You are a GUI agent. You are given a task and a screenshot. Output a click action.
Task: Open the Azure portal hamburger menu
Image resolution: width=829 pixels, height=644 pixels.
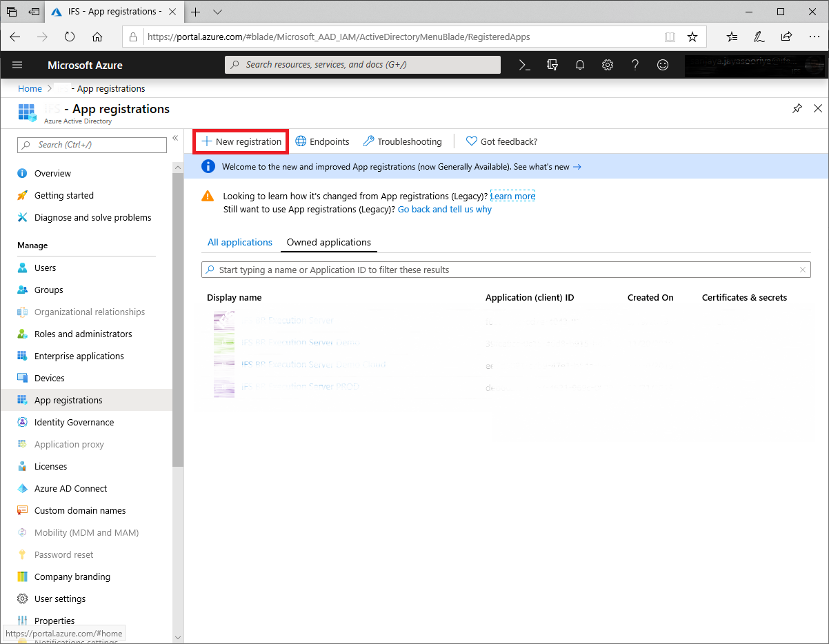coord(18,65)
